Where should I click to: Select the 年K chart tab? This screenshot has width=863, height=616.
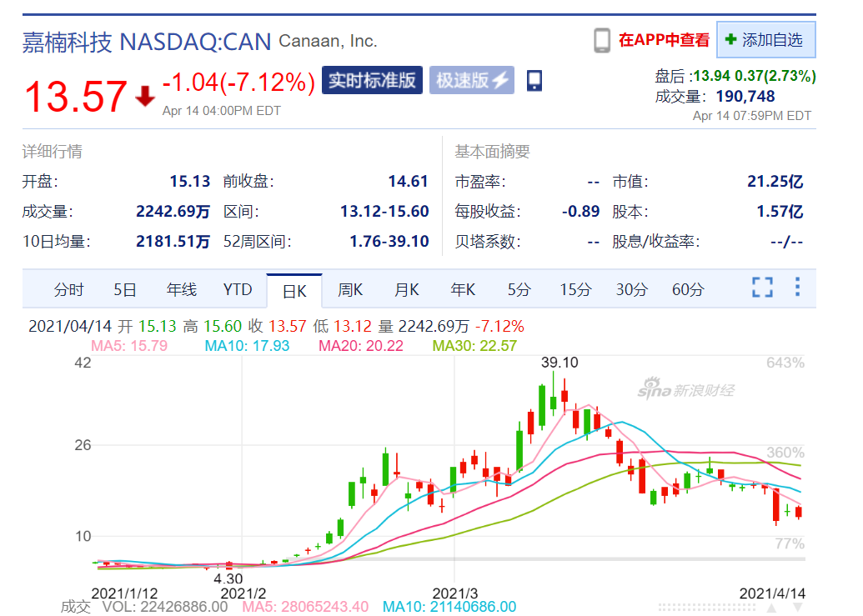coord(463,289)
